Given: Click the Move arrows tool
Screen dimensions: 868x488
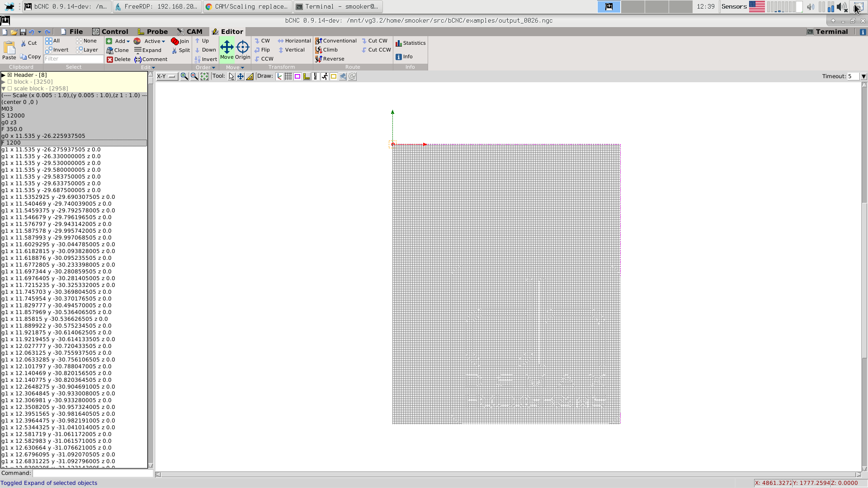Looking at the screenshot, I should [x=227, y=50].
